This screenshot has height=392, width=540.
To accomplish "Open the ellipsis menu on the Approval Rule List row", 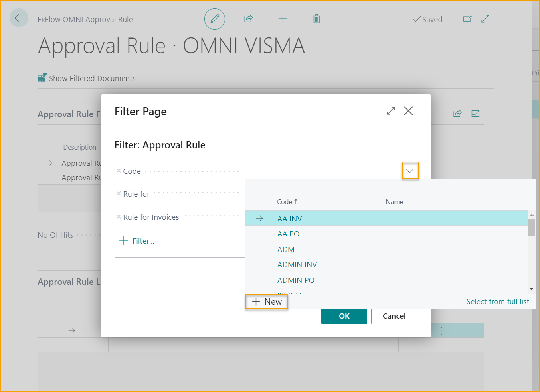I will pyautogui.click(x=441, y=330).
